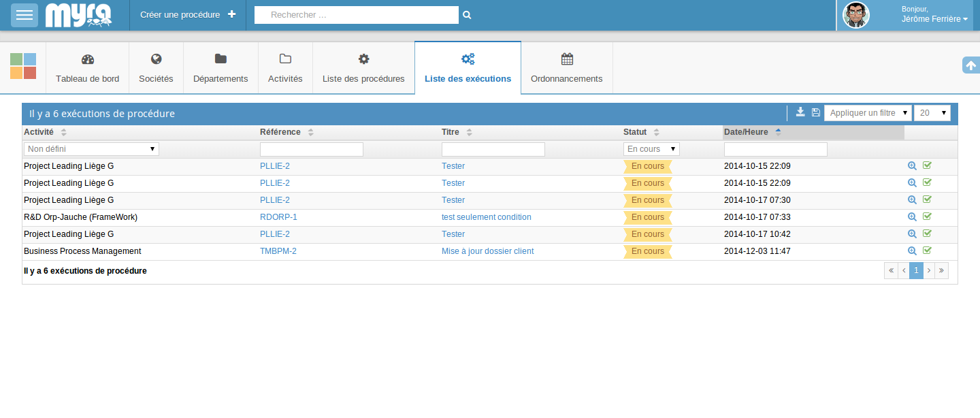Click the green check icon for RDORP-1 row
The image size is (980, 418).
pyautogui.click(x=927, y=216)
